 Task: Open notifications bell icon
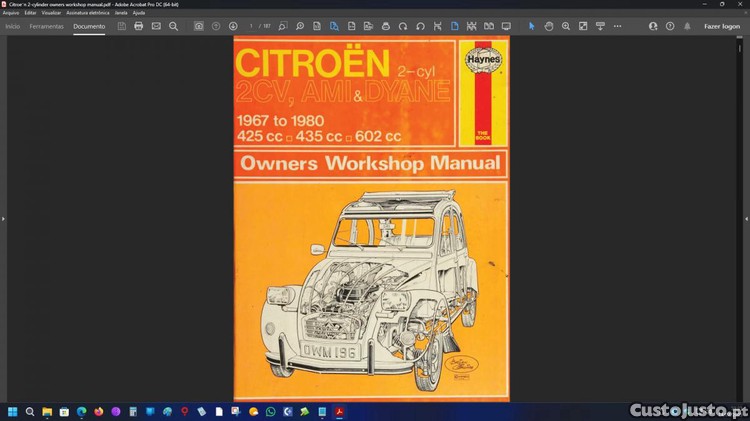pyautogui.click(x=687, y=26)
